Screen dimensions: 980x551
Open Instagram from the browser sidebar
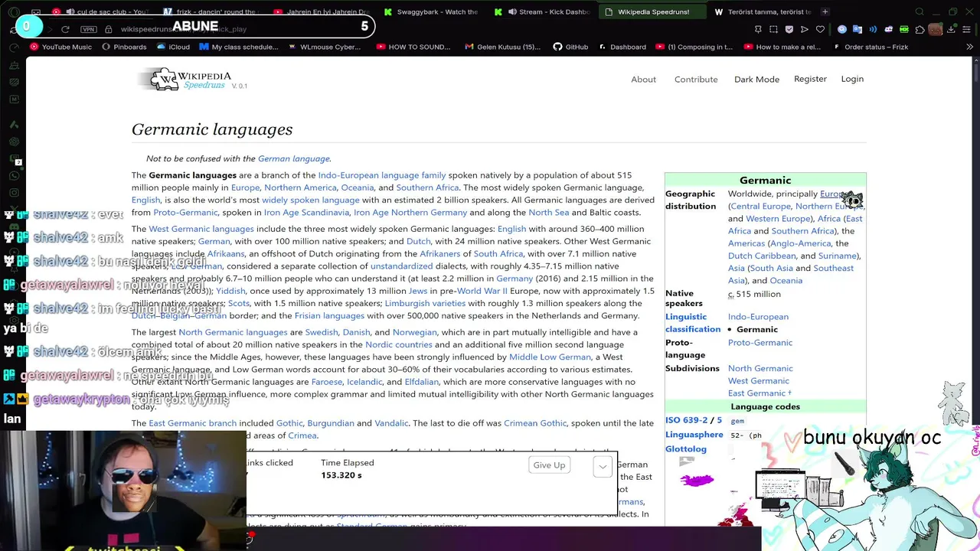(14, 192)
